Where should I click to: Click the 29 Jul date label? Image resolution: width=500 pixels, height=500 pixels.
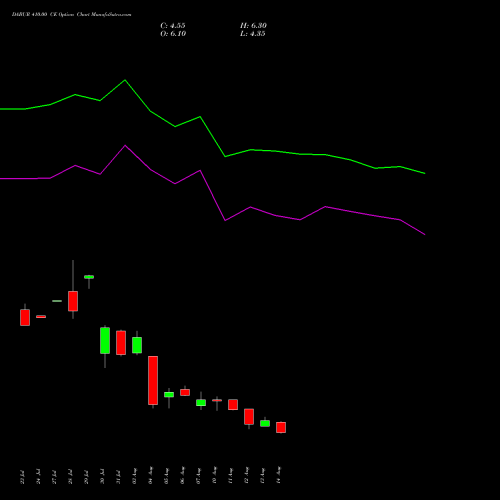[86, 477]
